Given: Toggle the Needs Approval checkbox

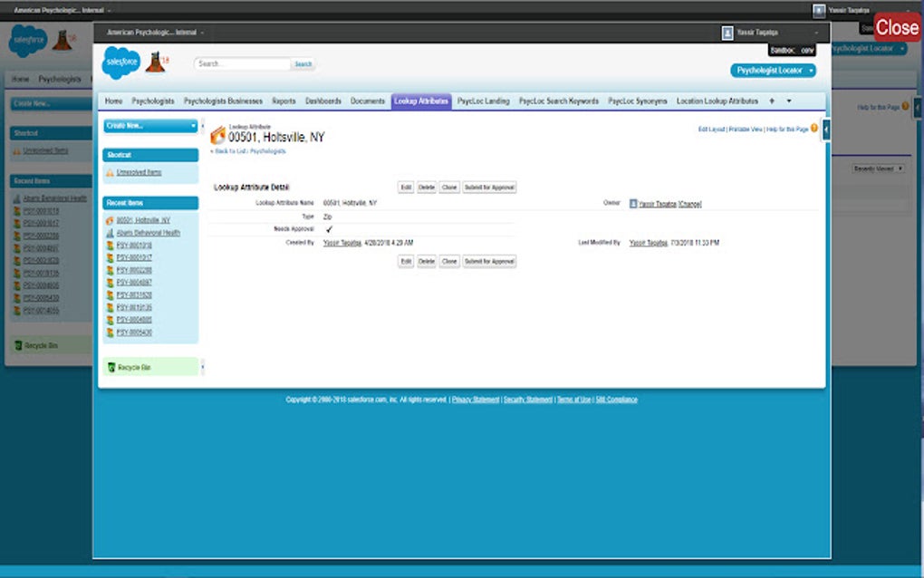Looking at the screenshot, I should 329,229.
